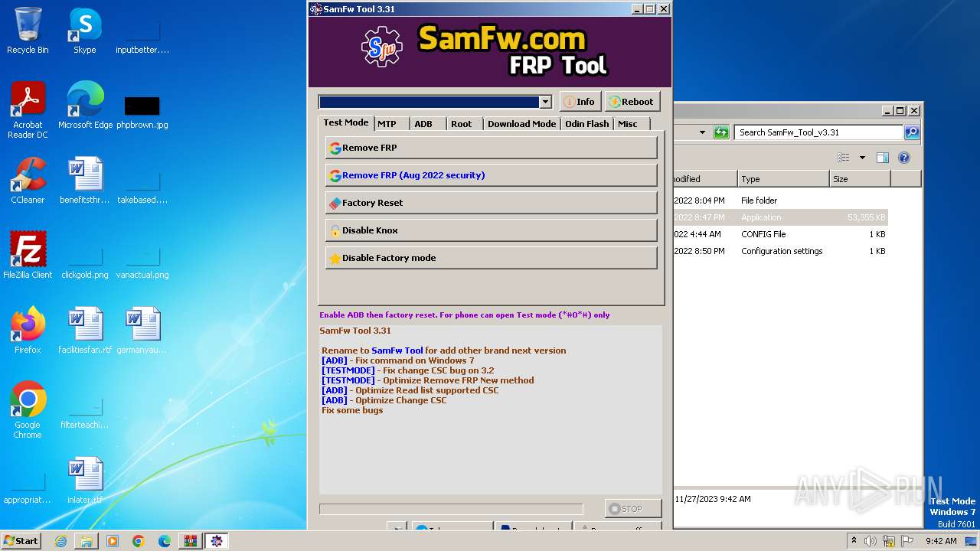Open the Odin Flash tab
The width and height of the screenshot is (980, 551).
coord(586,124)
